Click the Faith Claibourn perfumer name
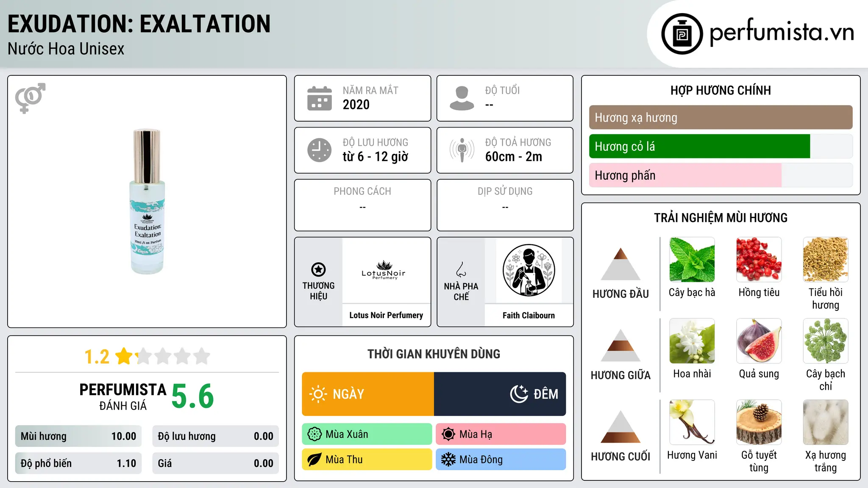The width and height of the screenshot is (868, 488). pyautogui.click(x=529, y=315)
